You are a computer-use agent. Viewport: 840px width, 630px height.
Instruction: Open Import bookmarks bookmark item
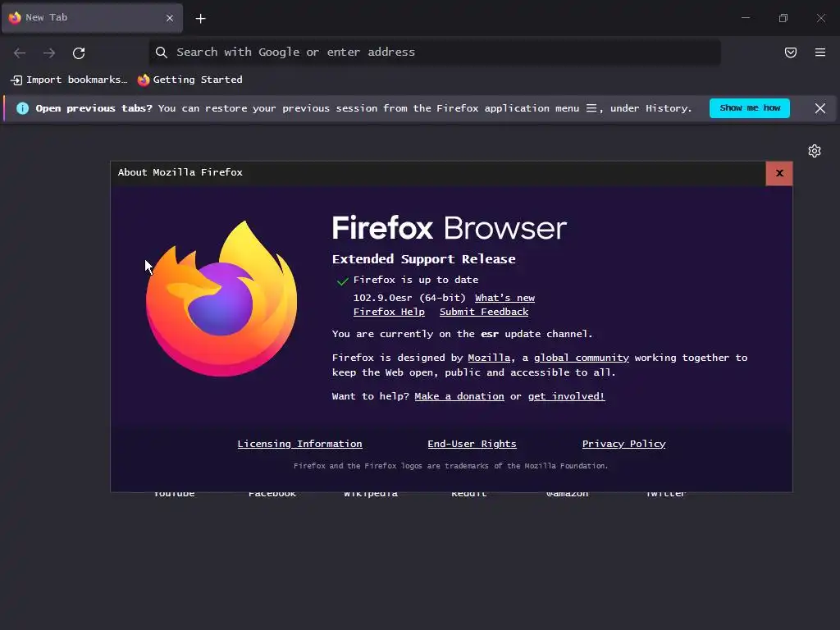coord(69,80)
